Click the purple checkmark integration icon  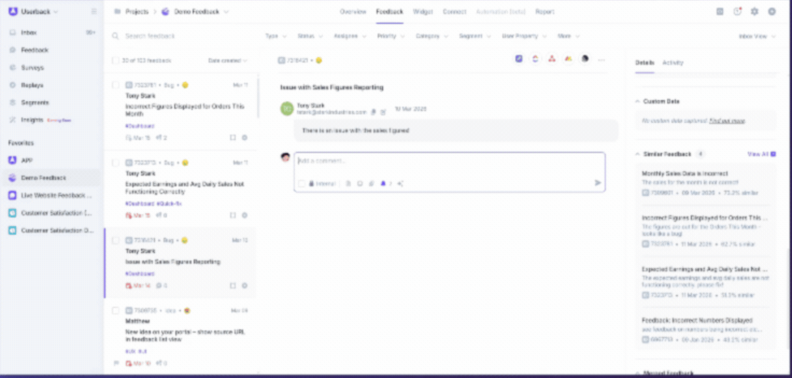pyautogui.click(x=519, y=59)
